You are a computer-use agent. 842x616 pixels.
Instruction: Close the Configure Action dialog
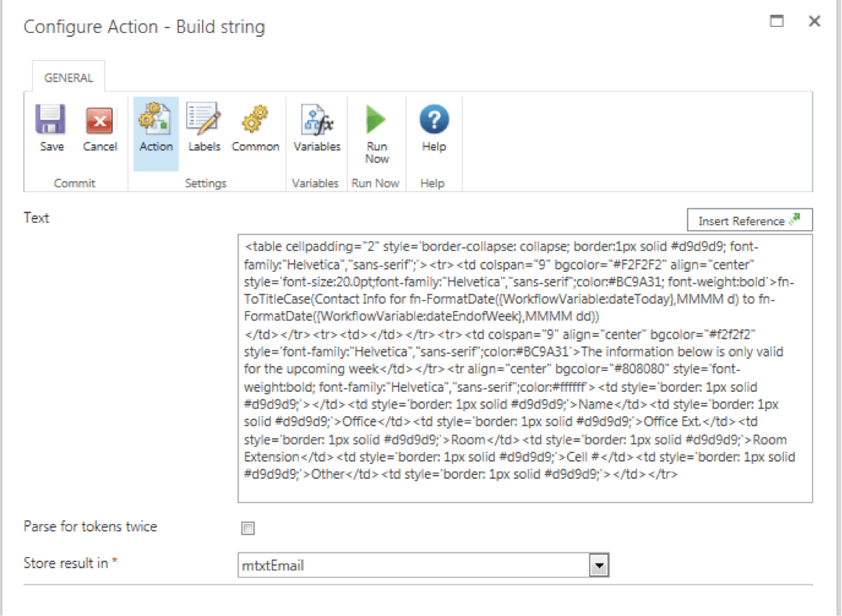[x=815, y=21]
